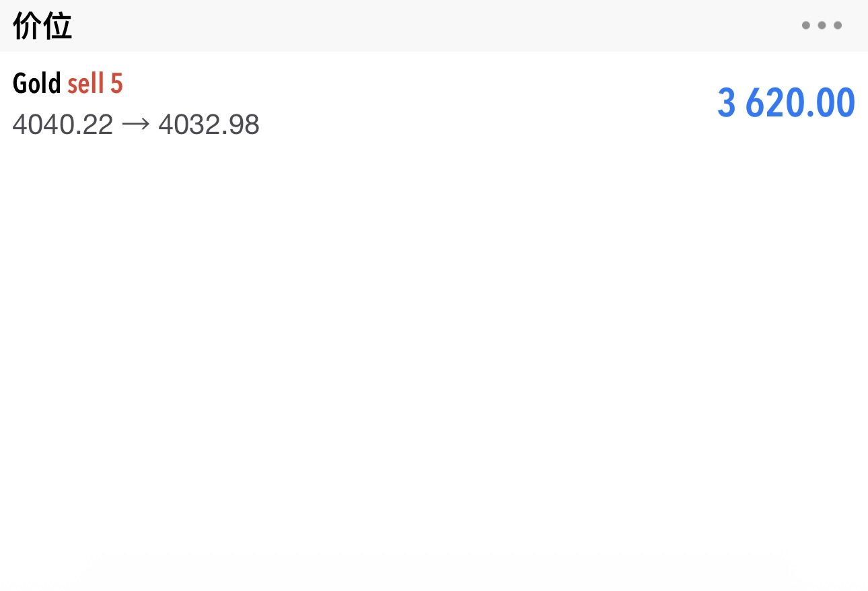This screenshot has width=868, height=591.
Task: Tap the Gold symbol name
Action: 36,83
